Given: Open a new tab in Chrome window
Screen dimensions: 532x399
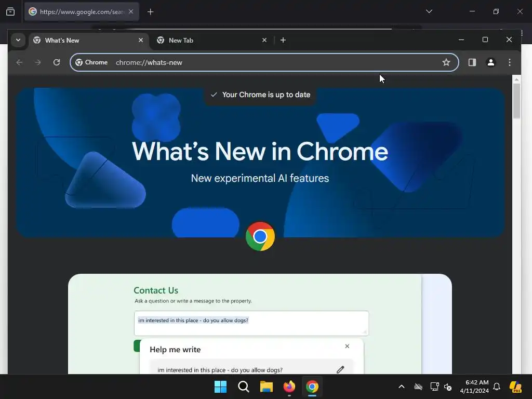Looking at the screenshot, I should (x=283, y=40).
